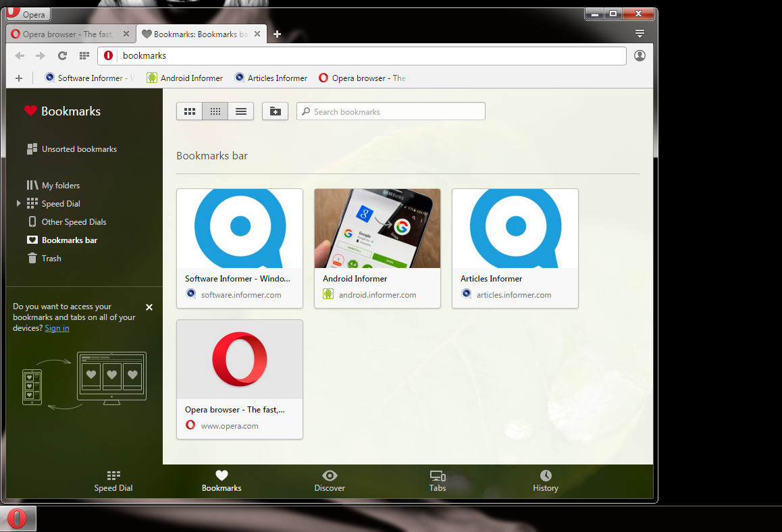Open Bookmarks from the bottom bar
The image size is (782, 532).
coord(221,481)
